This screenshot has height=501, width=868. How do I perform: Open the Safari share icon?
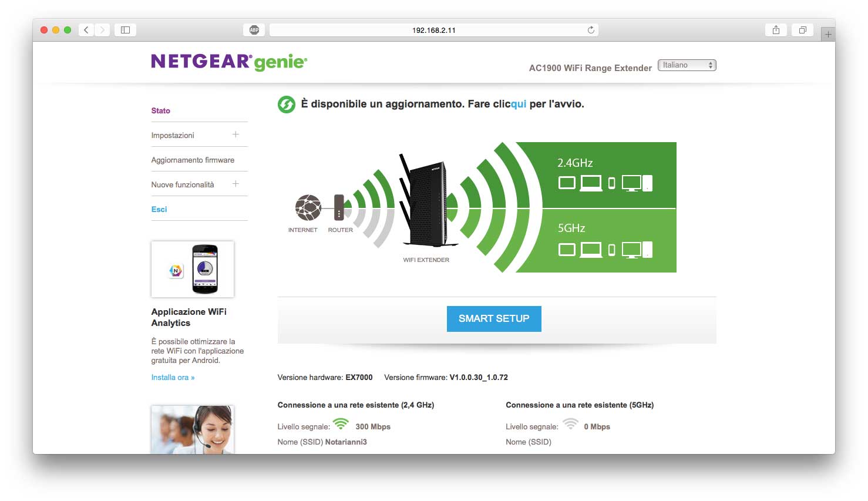pyautogui.click(x=776, y=30)
